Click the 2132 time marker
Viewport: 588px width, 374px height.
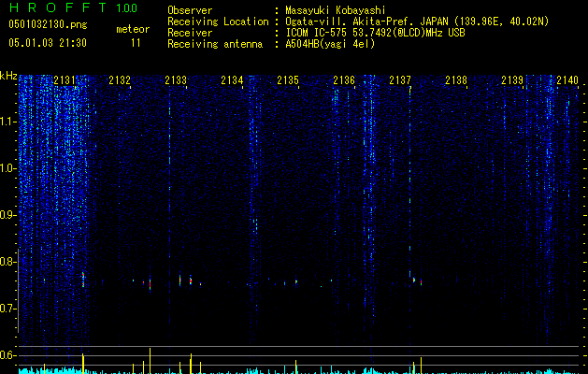click(120, 80)
